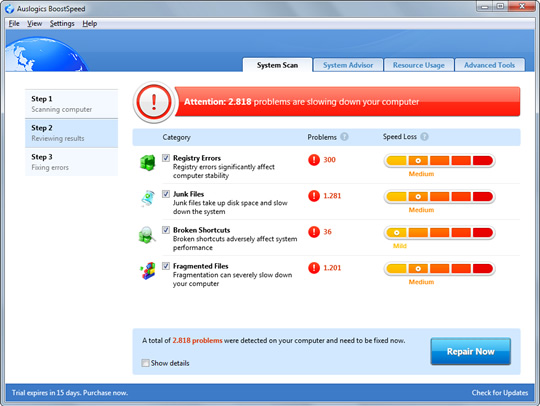The height and width of the screenshot is (406, 540).
Task: Click the 300 problems count
Action: pos(329,160)
